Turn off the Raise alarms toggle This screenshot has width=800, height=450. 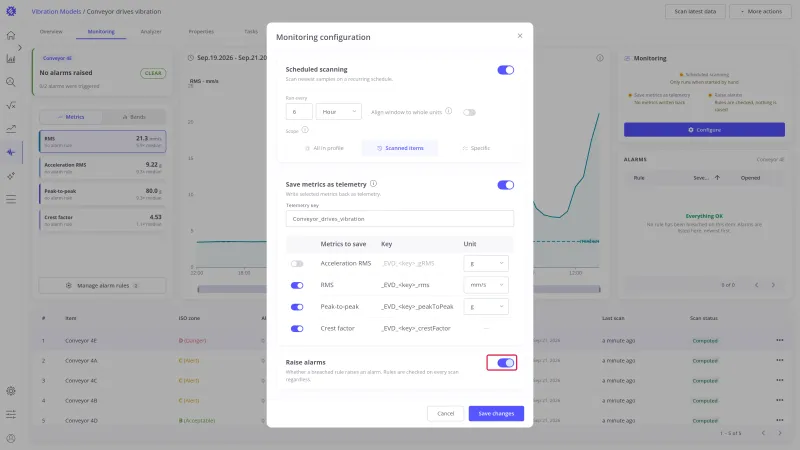[x=506, y=363]
